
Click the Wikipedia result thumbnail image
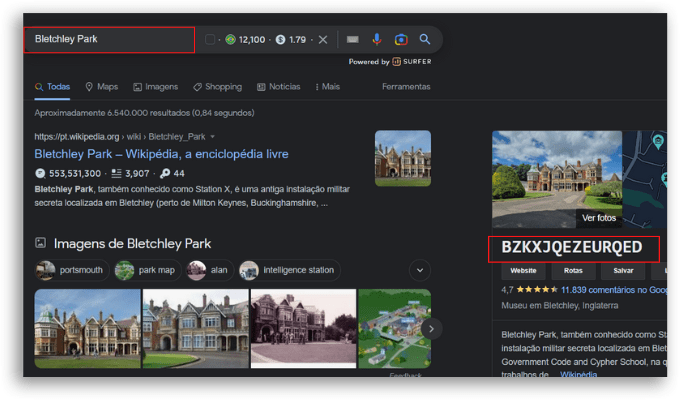pyautogui.click(x=403, y=158)
